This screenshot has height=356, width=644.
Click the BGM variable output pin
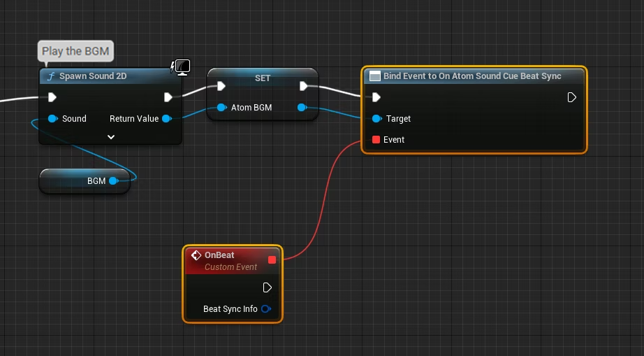click(x=113, y=181)
